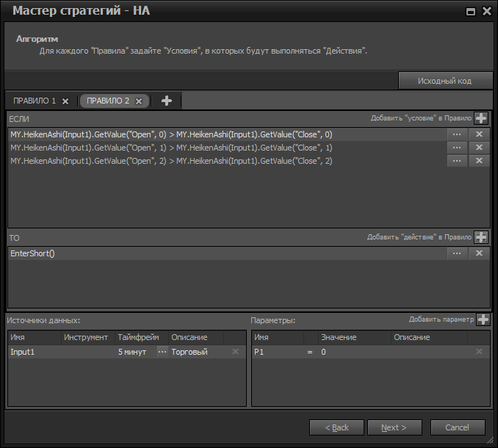498x448 pixels.
Task: Select the Input1 instrument cell
Action: (x=87, y=353)
